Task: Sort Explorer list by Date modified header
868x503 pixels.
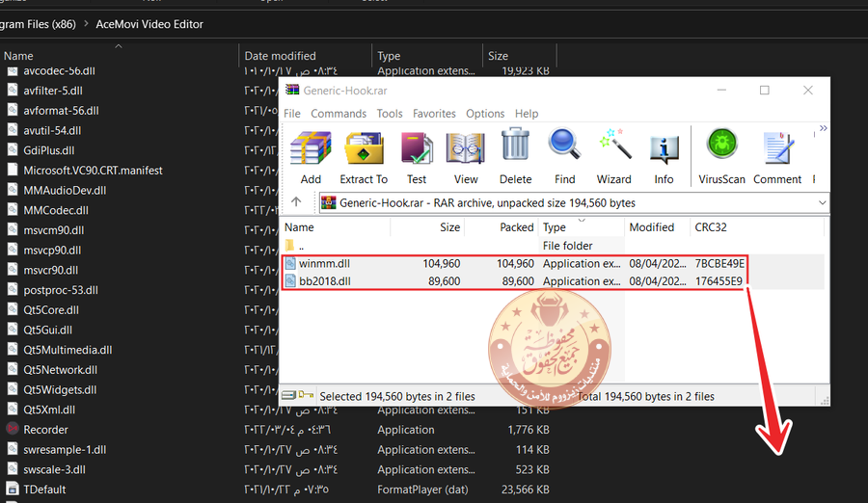Action: (280, 56)
